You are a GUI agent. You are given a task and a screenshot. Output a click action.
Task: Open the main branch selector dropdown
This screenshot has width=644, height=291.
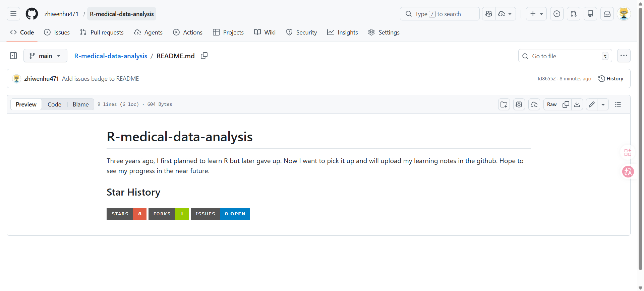(x=45, y=56)
